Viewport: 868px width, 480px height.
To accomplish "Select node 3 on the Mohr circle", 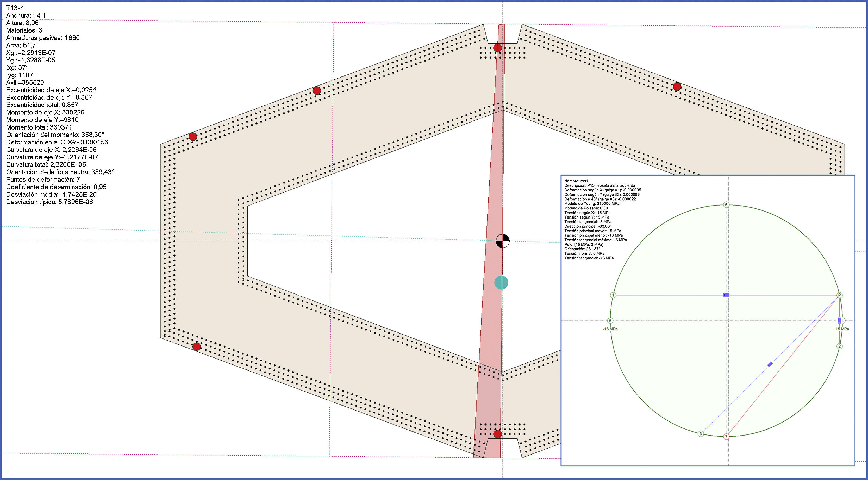I will coord(701,433).
